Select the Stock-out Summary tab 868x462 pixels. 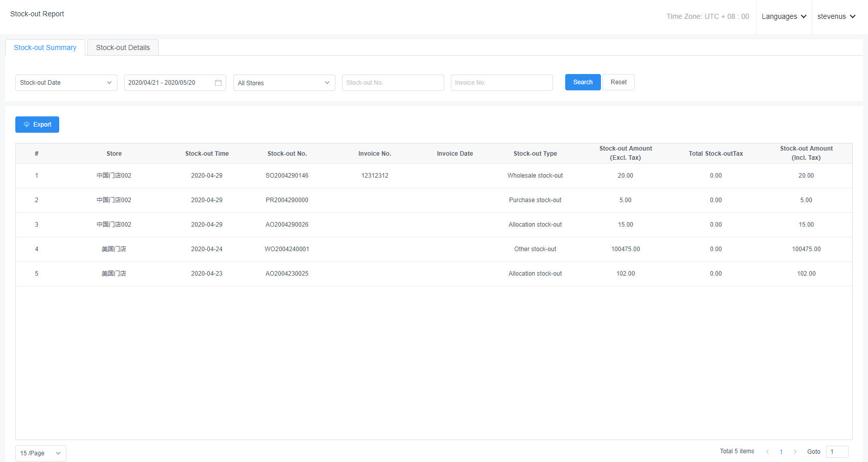pos(45,47)
